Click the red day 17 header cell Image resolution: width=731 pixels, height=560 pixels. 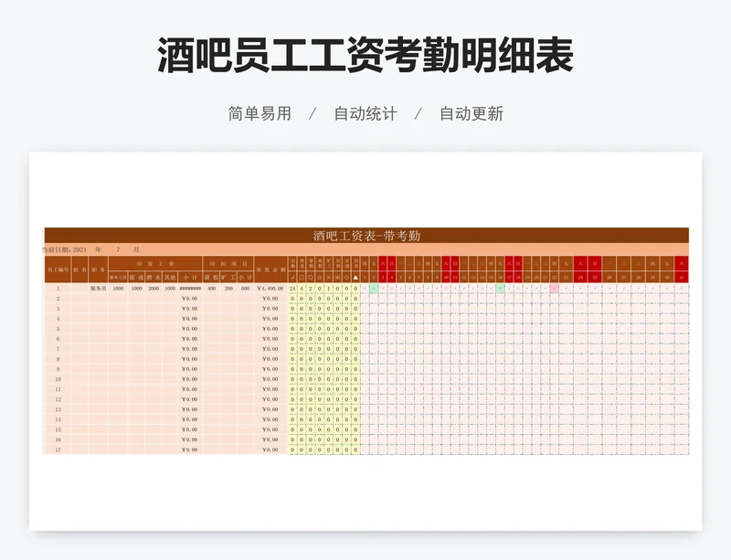coord(509,278)
